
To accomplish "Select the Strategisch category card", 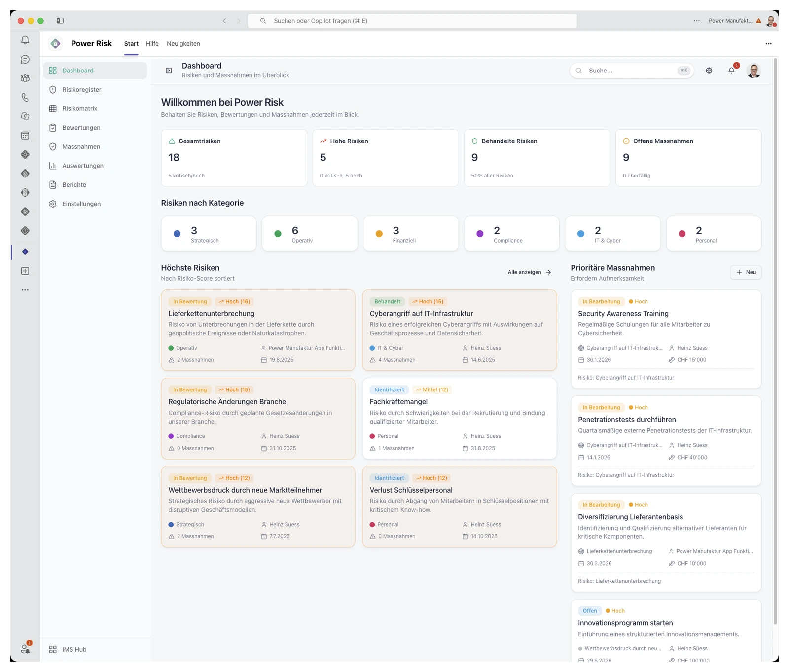I will coord(209,234).
